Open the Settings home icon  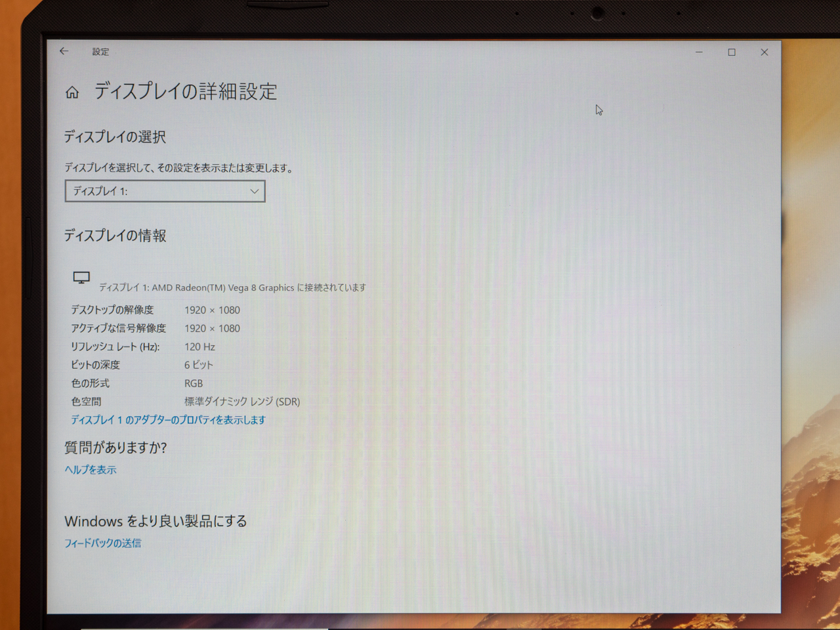(72, 93)
